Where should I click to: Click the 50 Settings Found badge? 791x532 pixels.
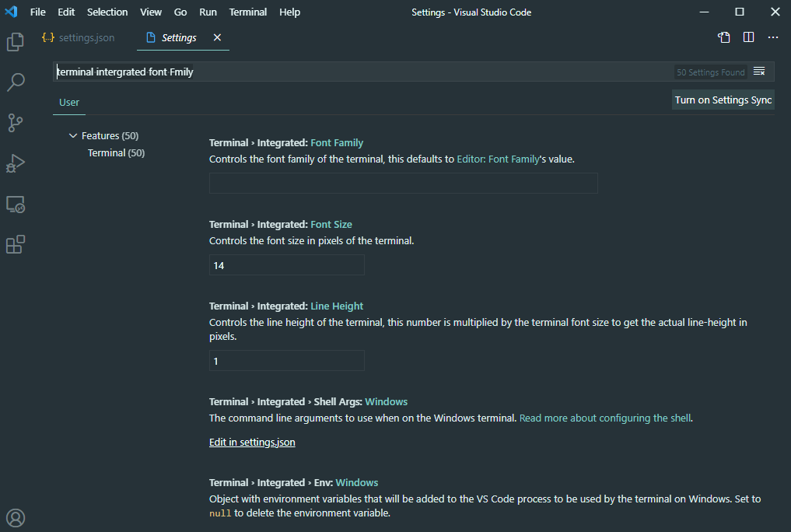point(710,72)
